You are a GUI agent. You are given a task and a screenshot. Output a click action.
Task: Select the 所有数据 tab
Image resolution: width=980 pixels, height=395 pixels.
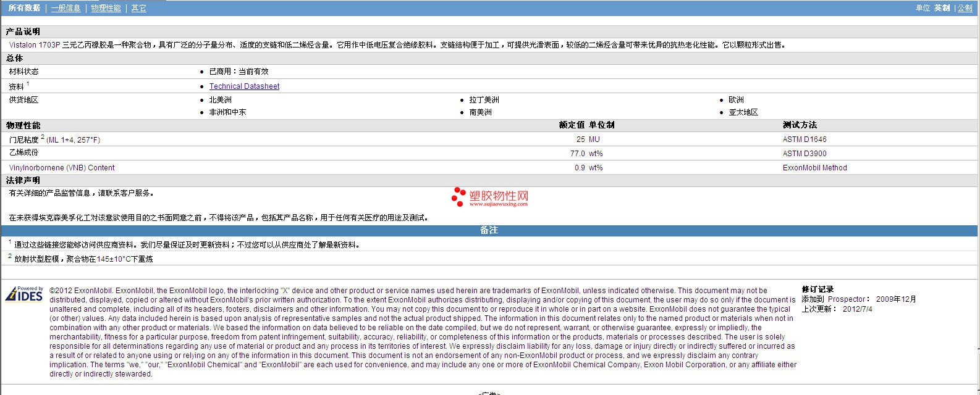coord(24,8)
